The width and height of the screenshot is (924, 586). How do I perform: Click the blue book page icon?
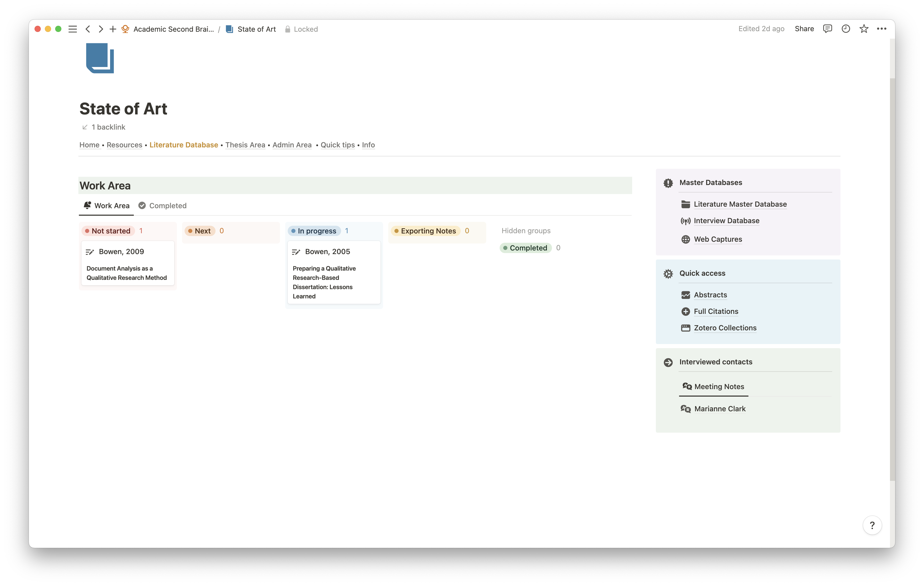pyautogui.click(x=100, y=58)
